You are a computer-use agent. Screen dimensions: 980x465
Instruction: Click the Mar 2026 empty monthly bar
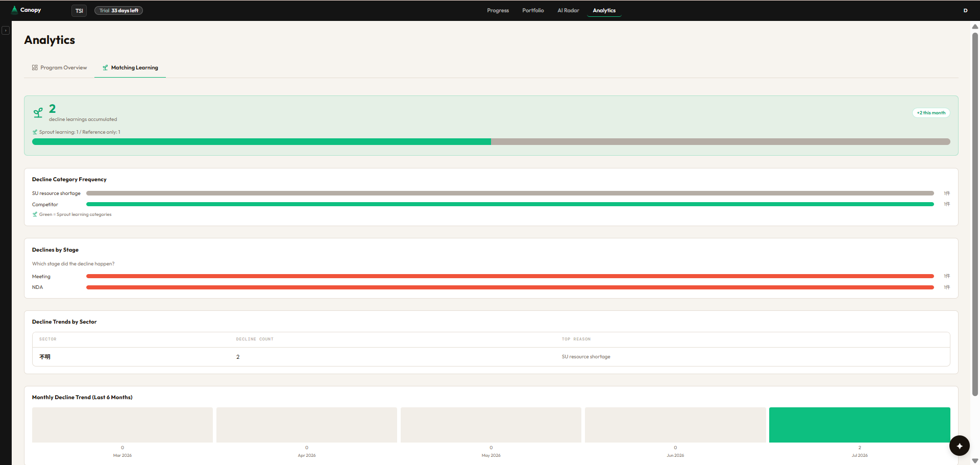point(122,425)
